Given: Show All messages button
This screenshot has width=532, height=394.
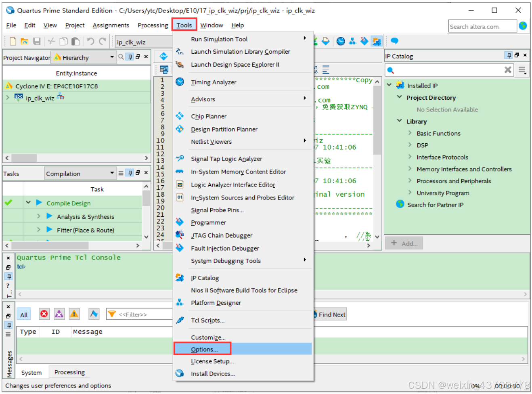Looking at the screenshot, I should 24,314.
